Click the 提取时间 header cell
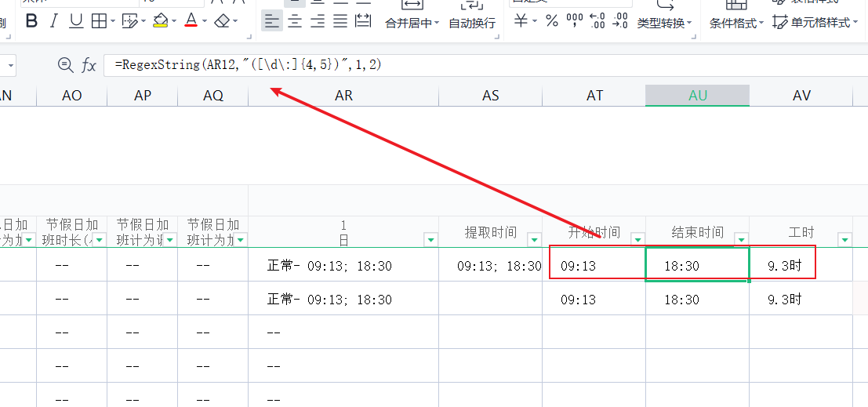868x407 pixels. click(x=491, y=232)
